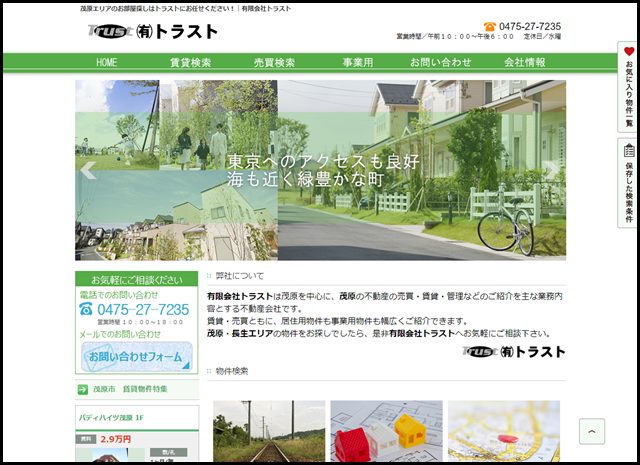Image resolution: width=640 pixels, height=465 pixels.
Task: Click the 2.9万円 rent price
Action: [x=116, y=439]
